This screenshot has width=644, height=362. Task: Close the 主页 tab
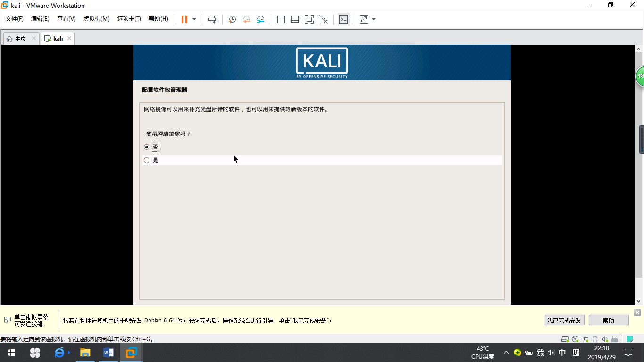(x=34, y=39)
